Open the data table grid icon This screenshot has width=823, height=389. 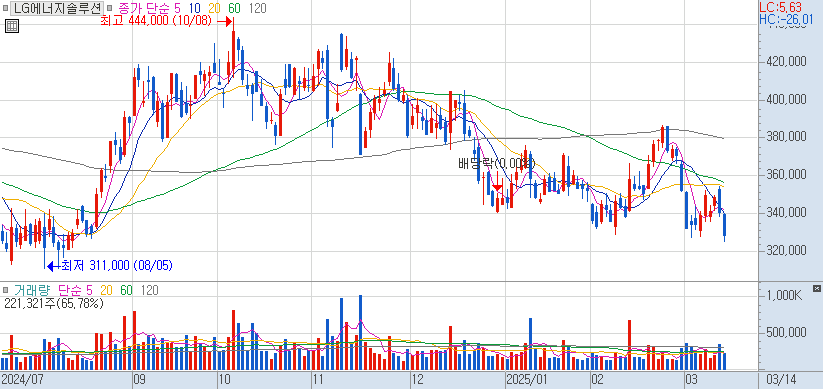[12, 26]
